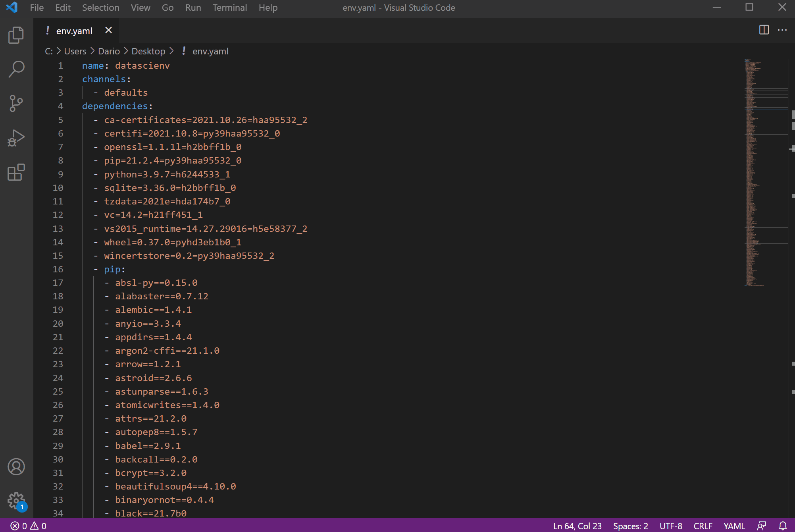Open Run and Debug view
Viewport: 795px width, 532px height.
(16, 138)
